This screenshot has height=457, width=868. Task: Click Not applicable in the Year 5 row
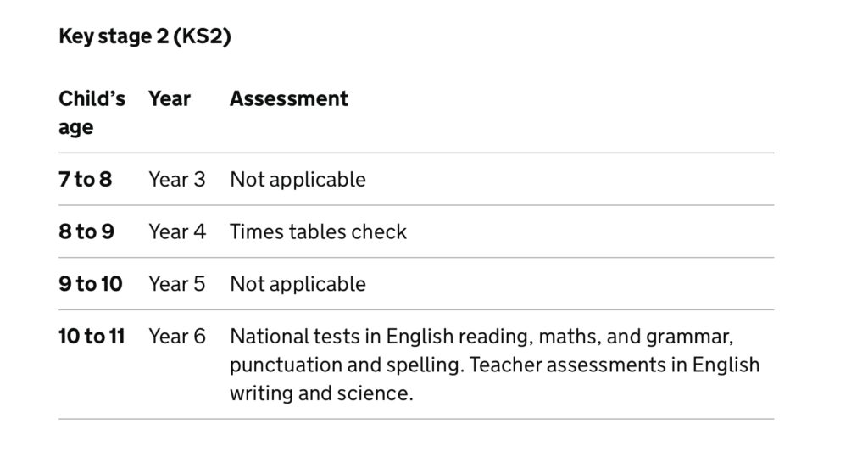[x=298, y=284]
